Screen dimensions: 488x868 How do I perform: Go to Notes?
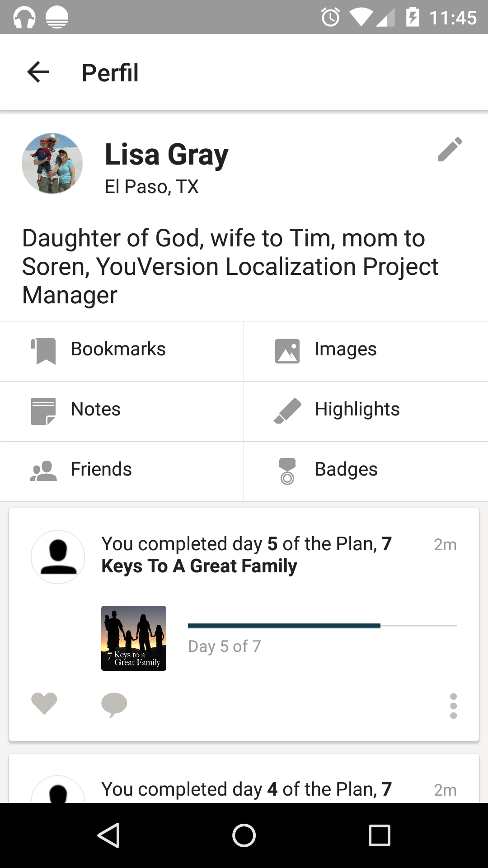click(96, 410)
